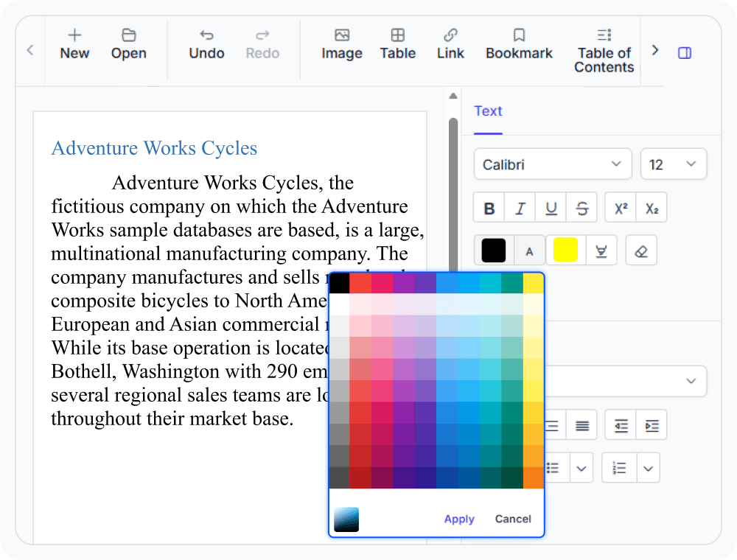737x560 pixels.
Task: Pick black in palette top row
Action: (339, 283)
